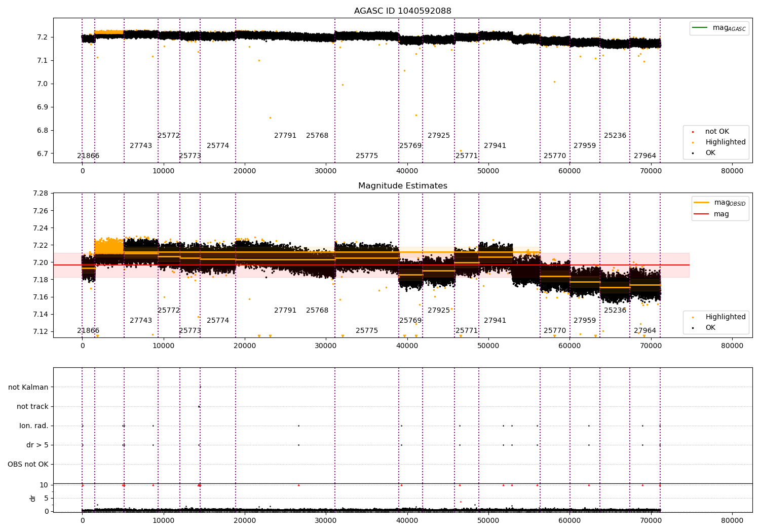Click OBSID label 25236 in Magnitude Estimates plot

click(615, 311)
